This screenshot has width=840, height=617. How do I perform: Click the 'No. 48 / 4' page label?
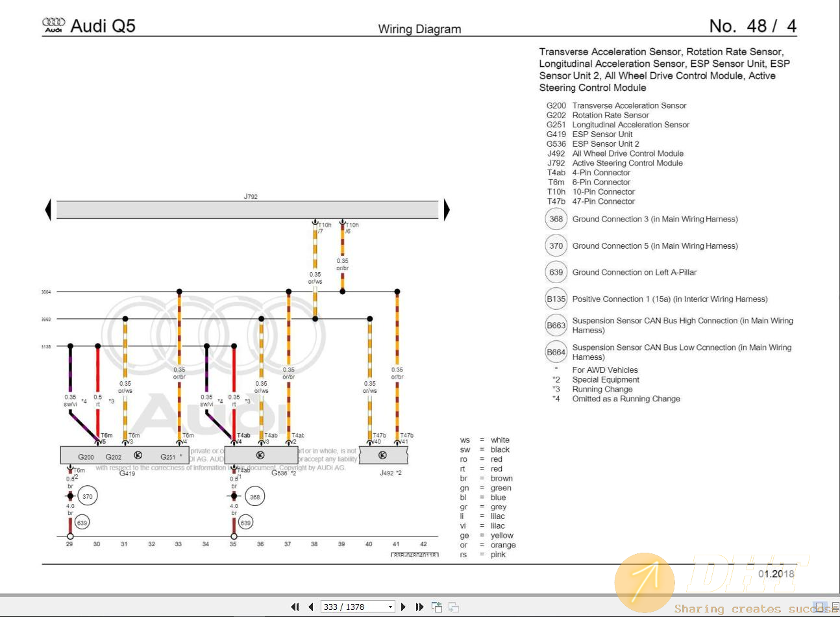point(752,26)
